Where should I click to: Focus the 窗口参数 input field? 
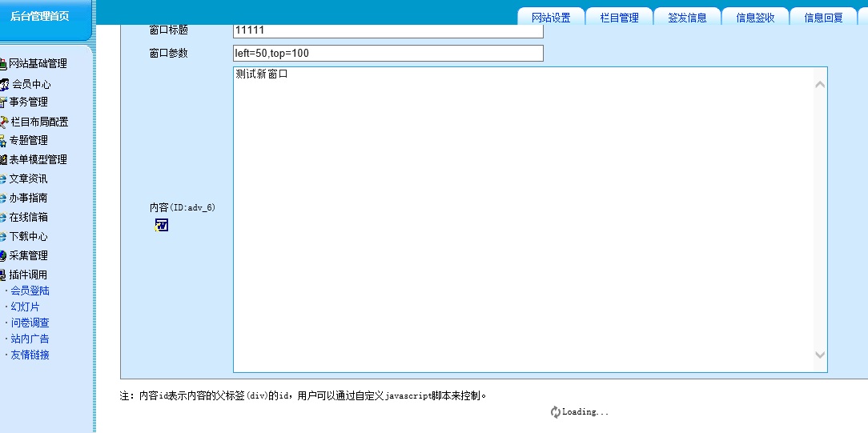click(x=388, y=54)
